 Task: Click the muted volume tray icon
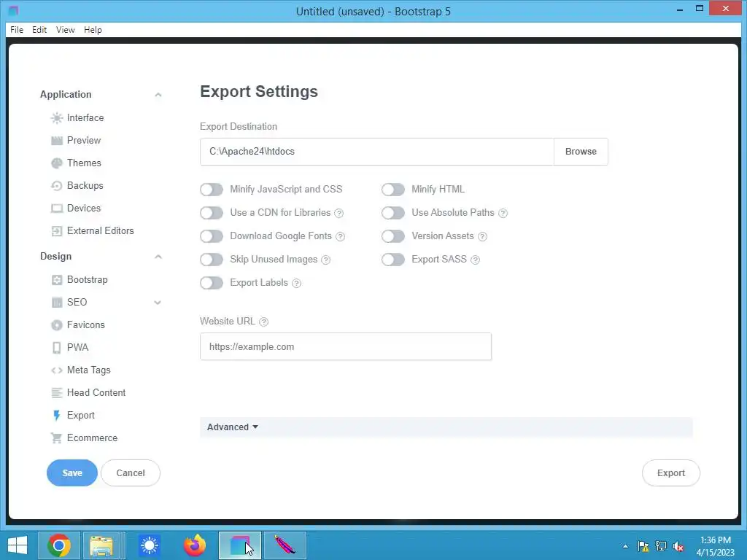pyautogui.click(x=678, y=547)
